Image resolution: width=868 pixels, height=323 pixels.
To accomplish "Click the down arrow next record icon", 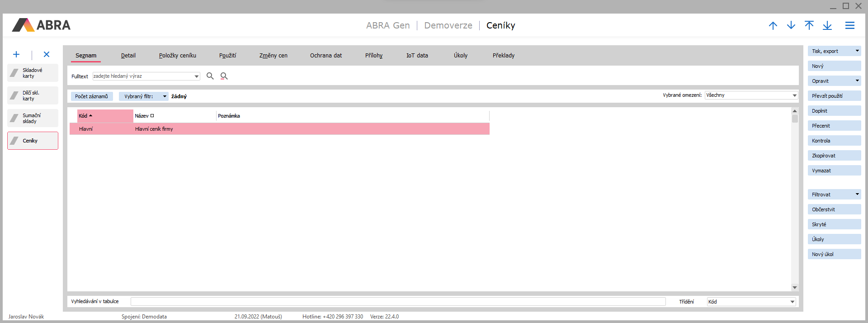I will [791, 26].
